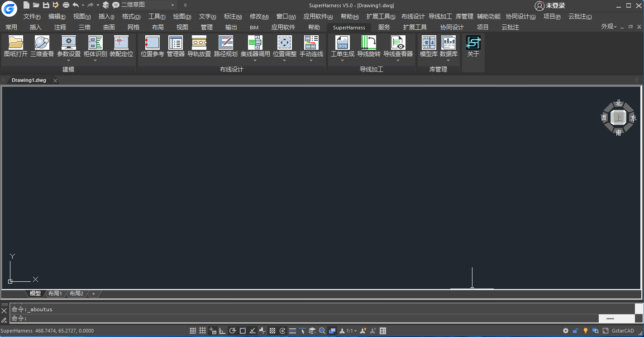Image resolution: width=644 pixels, height=337 pixels.
Task: Expand the arrow under 工单生成
Action: (343, 60)
